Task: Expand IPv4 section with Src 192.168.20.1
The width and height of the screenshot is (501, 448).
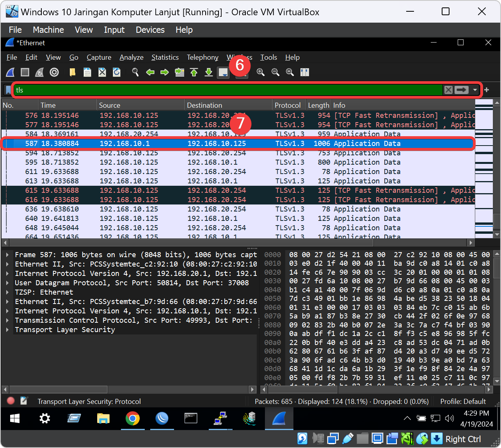Action: point(7,274)
